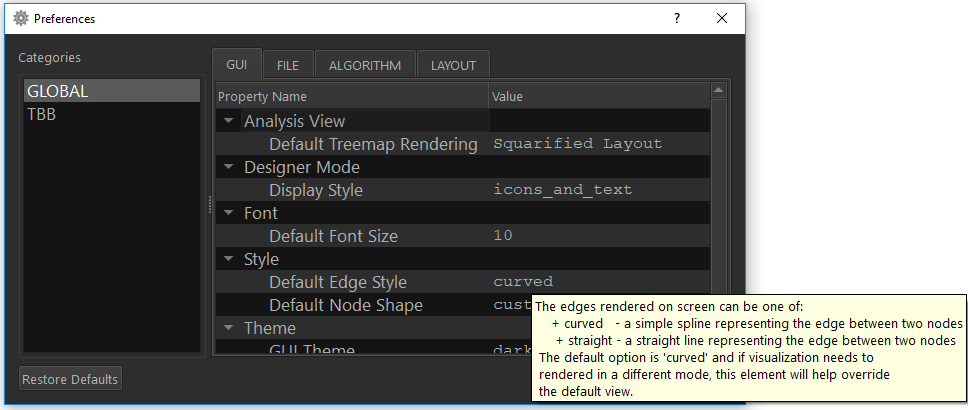Viewport: 968px width, 410px height.
Task: Click the scrollbar up arrow
Action: click(x=718, y=90)
